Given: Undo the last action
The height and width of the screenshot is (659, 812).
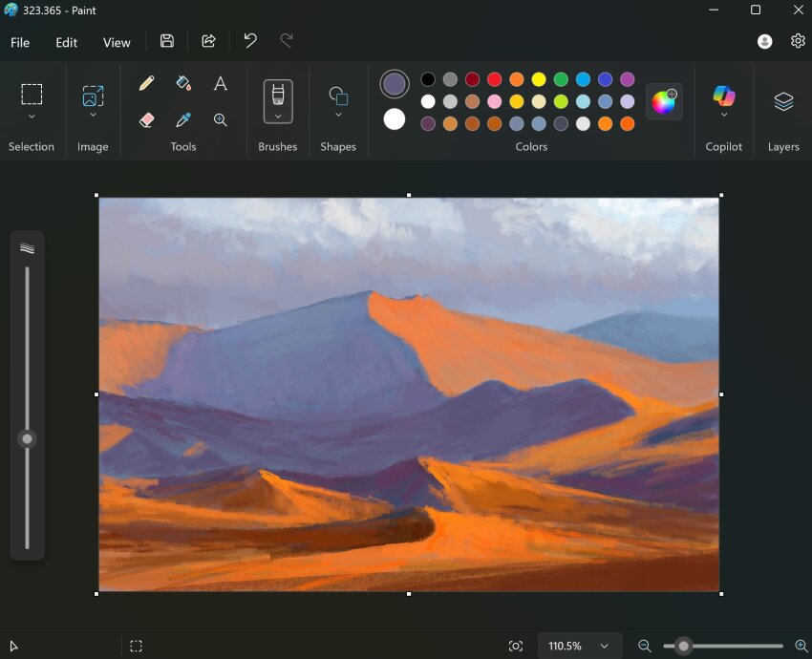Looking at the screenshot, I should 249,41.
